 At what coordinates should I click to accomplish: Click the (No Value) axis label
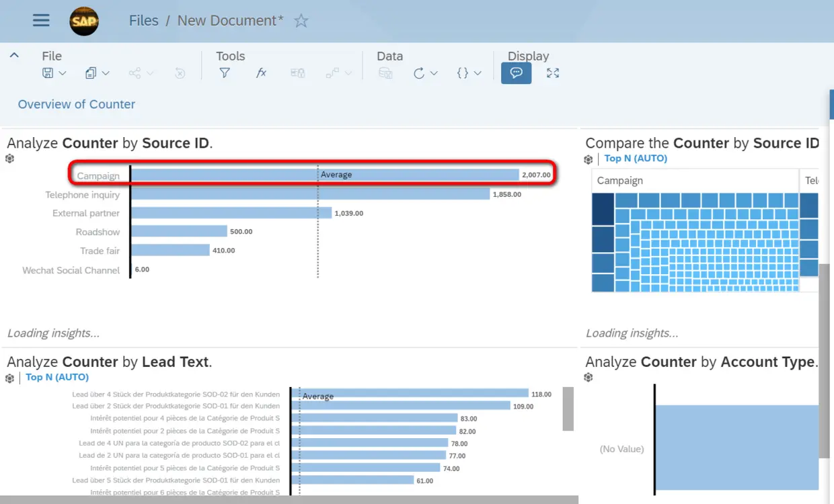point(621,449)
